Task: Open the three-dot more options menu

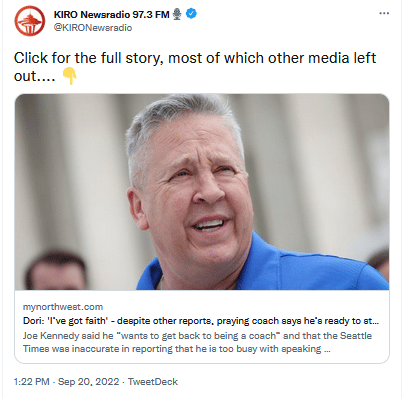Action: tap(384, 13)
